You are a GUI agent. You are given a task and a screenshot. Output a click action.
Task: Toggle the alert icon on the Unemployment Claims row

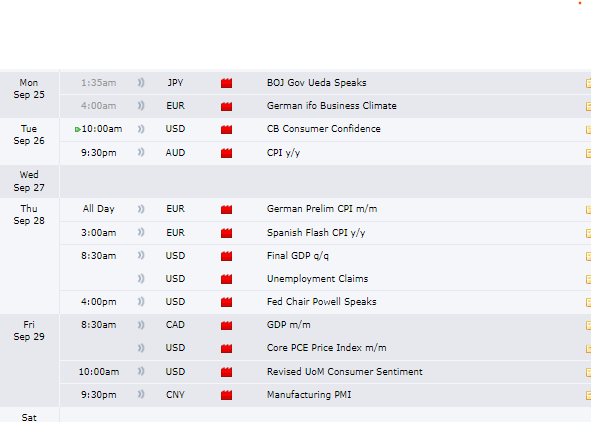point(141,278)
